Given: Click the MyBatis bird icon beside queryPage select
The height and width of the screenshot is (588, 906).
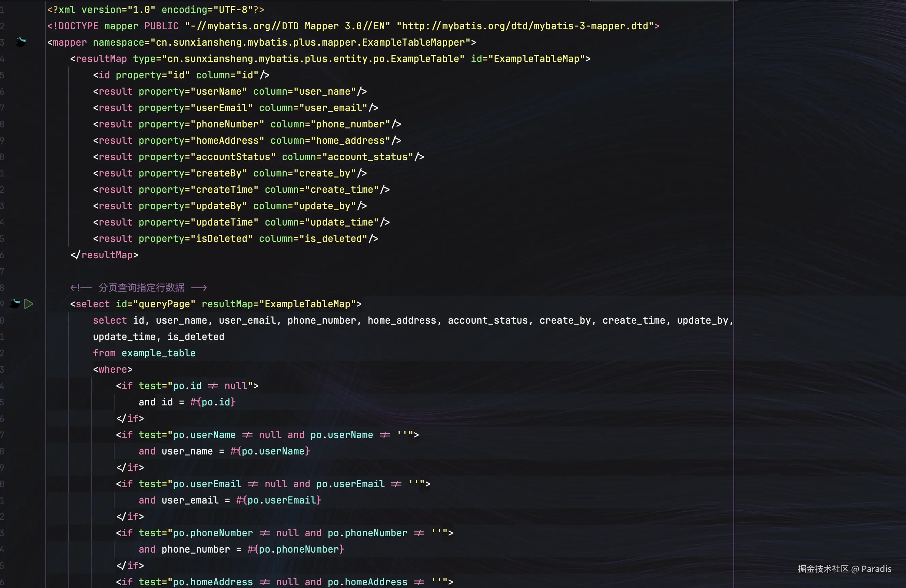Looking at the screenshot, I should (x=15, y=303).
